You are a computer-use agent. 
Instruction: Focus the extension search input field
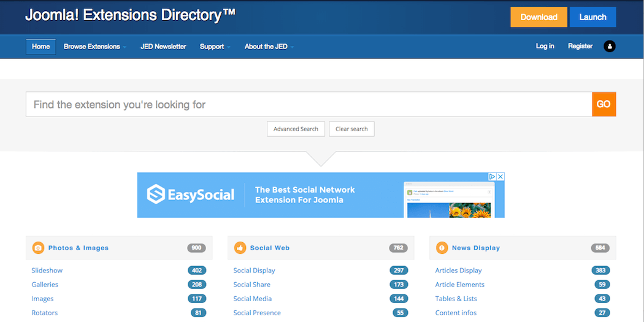tap(308, 104)
